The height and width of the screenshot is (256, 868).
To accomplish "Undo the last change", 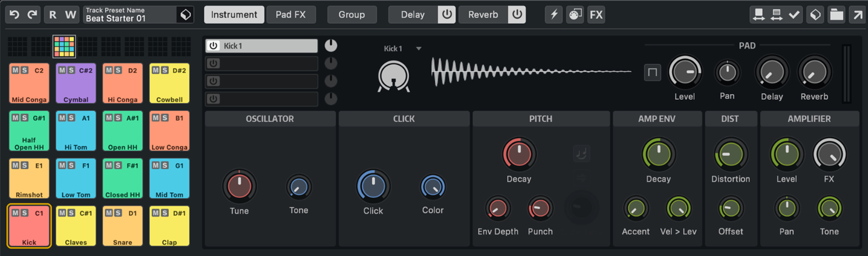I will pyautogui.click(x=15, y=15).
